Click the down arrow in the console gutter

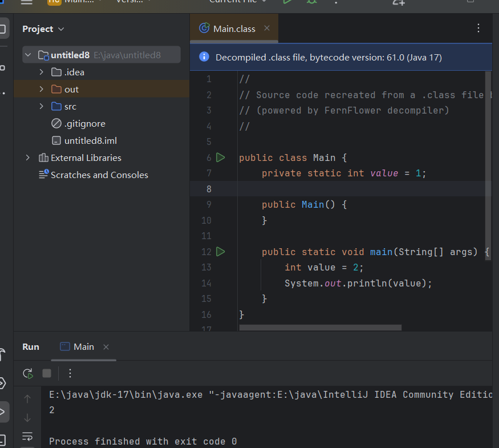coord(27,417)
